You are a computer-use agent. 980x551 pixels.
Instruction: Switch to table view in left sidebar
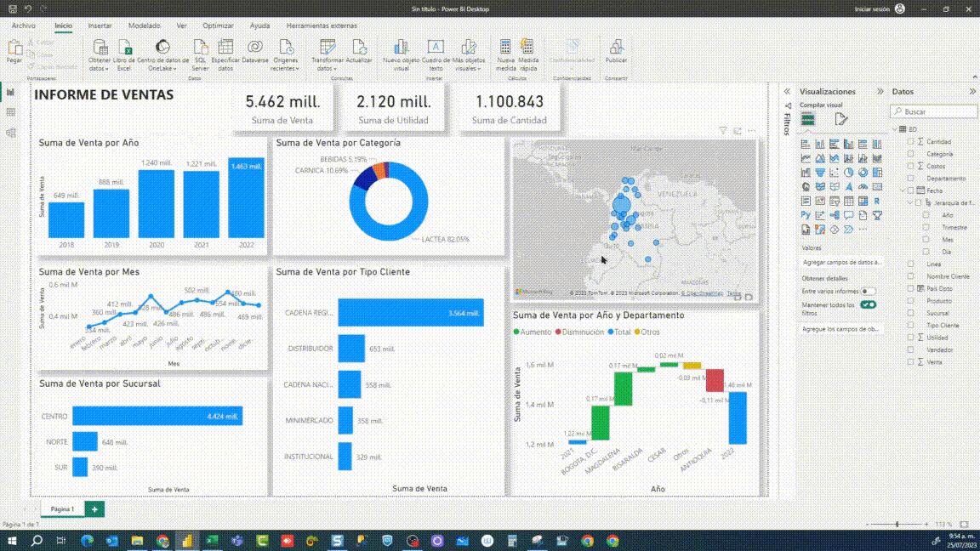tap(11, 112)
